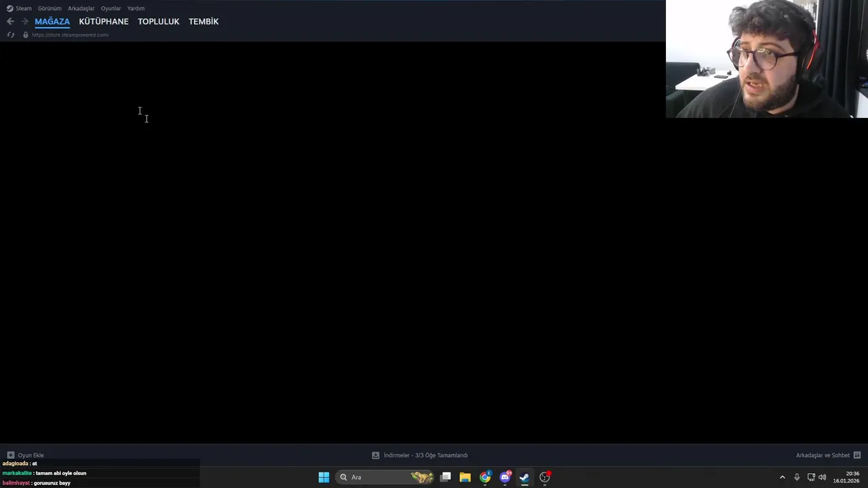Screen dimensions: 868x488
Task: Click Oyun Ekle to add a game
Action: [31, 455]
